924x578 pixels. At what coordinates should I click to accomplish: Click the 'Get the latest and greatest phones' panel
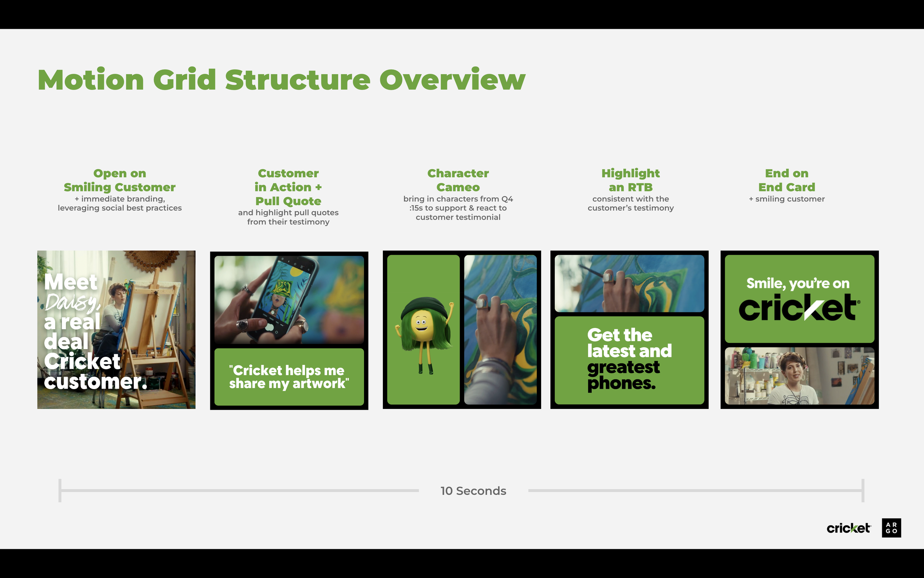[629, 360]
